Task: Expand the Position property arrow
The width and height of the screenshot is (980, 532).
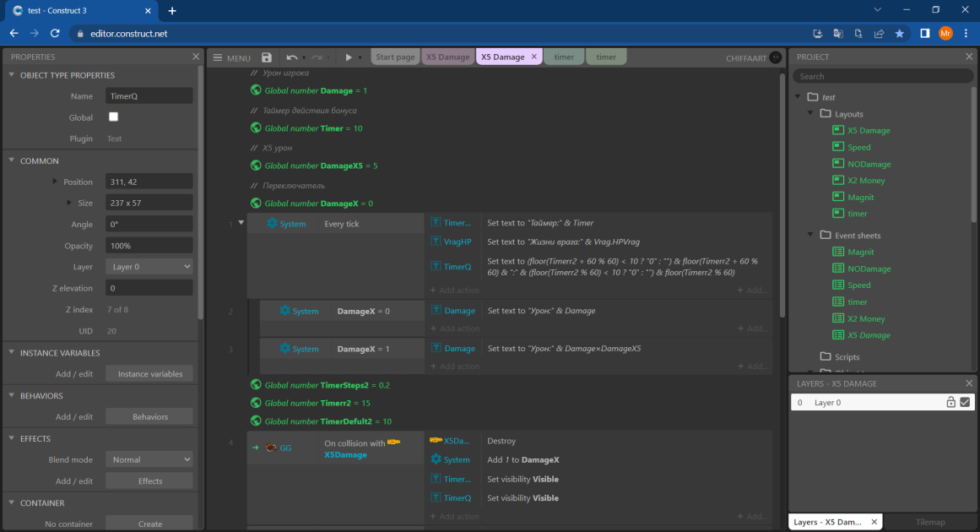Action: [x=55, y=182]
